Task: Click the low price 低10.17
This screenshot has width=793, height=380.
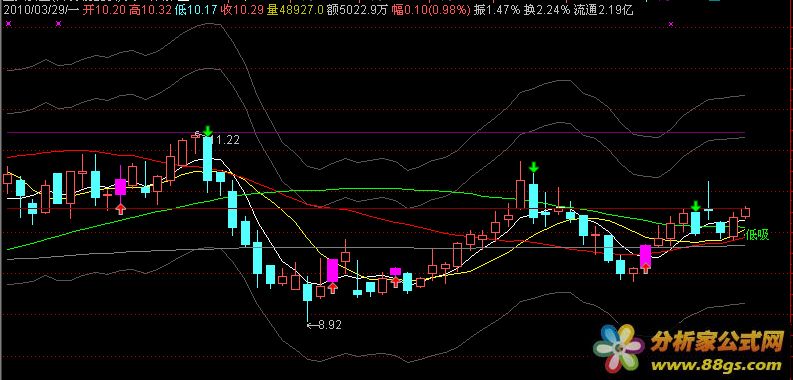Action: point(195,10)
